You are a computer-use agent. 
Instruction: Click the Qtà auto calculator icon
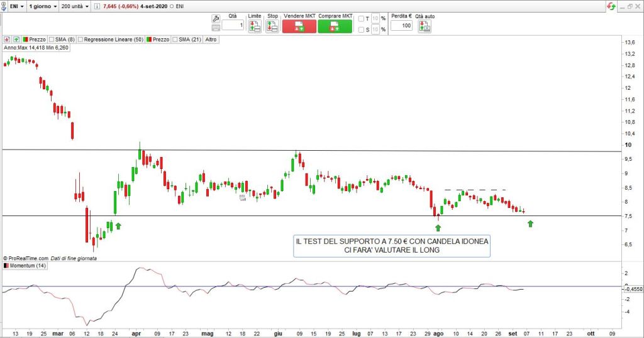(425, 26)
